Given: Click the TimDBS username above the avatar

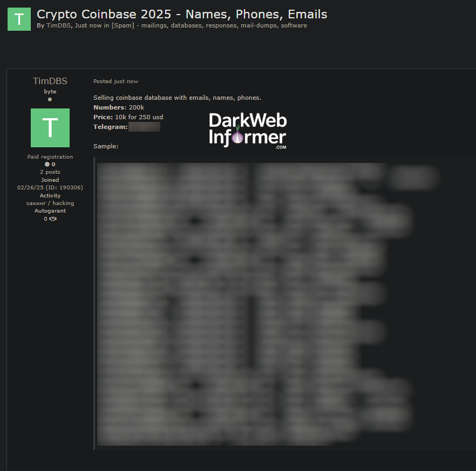Looking at the screenshot, I should [x=50, y=81].
